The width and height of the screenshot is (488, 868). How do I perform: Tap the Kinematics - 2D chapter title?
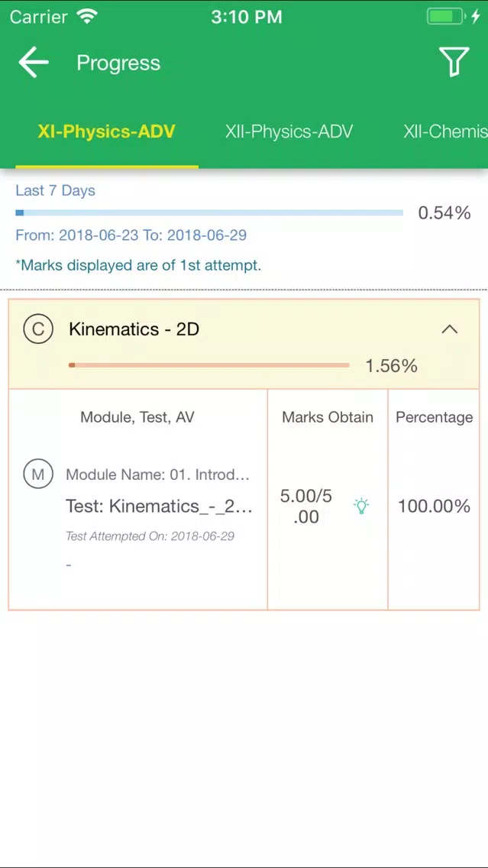click(x=134, y=329)
